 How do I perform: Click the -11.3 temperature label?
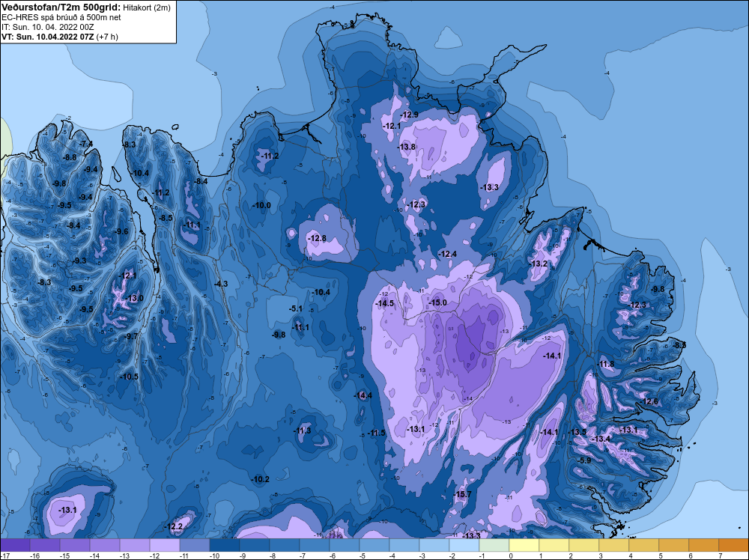tap(303, 430)
